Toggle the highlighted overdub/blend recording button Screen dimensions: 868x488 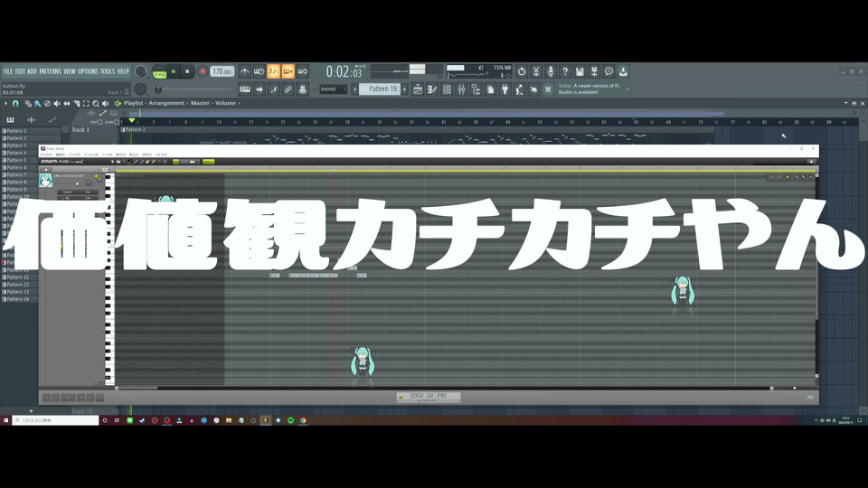pos(288,71)
